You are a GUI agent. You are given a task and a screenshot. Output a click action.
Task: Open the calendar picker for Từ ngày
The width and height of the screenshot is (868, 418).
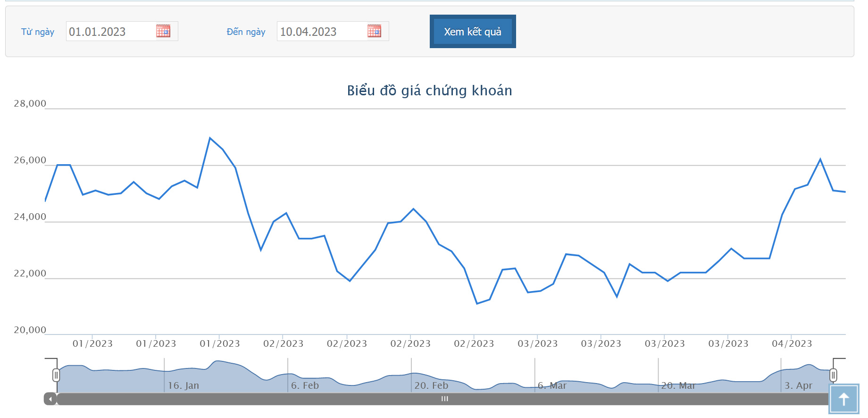[x=163, y=31]
